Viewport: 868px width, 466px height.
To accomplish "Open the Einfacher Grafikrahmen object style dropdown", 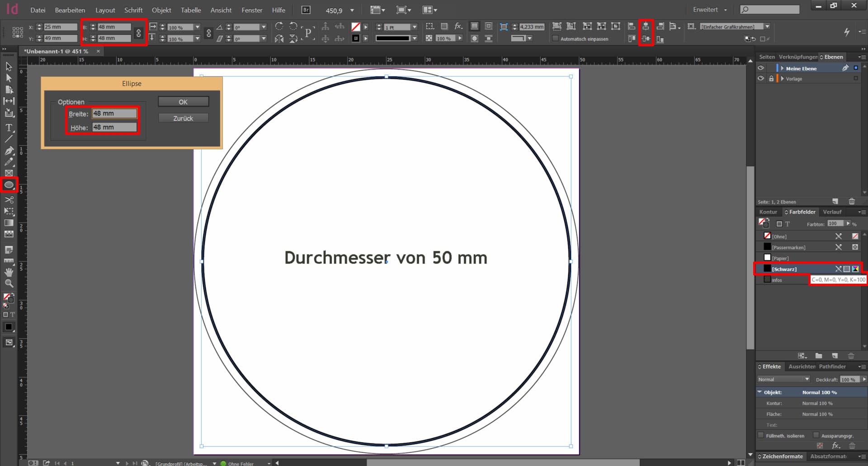I will [x=768, y=27].
